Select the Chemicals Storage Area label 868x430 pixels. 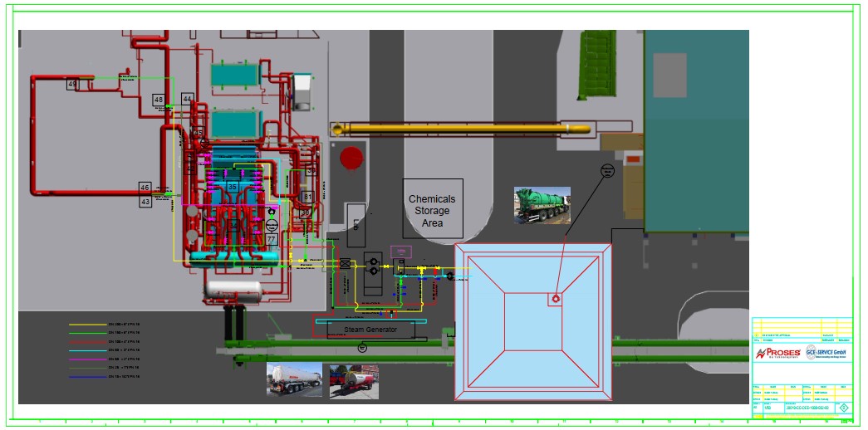coord(432,211)
